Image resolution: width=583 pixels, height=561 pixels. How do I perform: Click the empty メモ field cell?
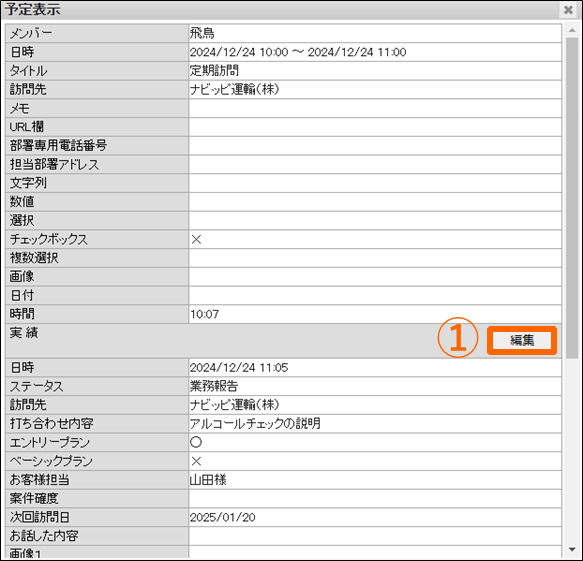click(x=375, y=108)
